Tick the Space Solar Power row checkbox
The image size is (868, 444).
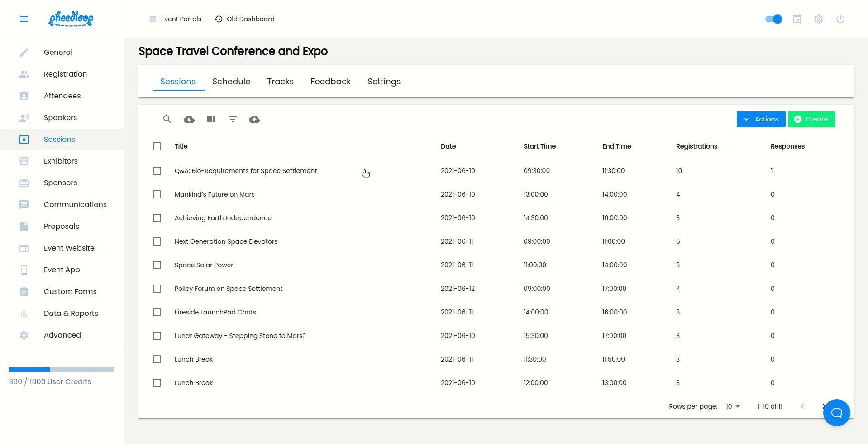pyautogui.click(x=157, y=265)
